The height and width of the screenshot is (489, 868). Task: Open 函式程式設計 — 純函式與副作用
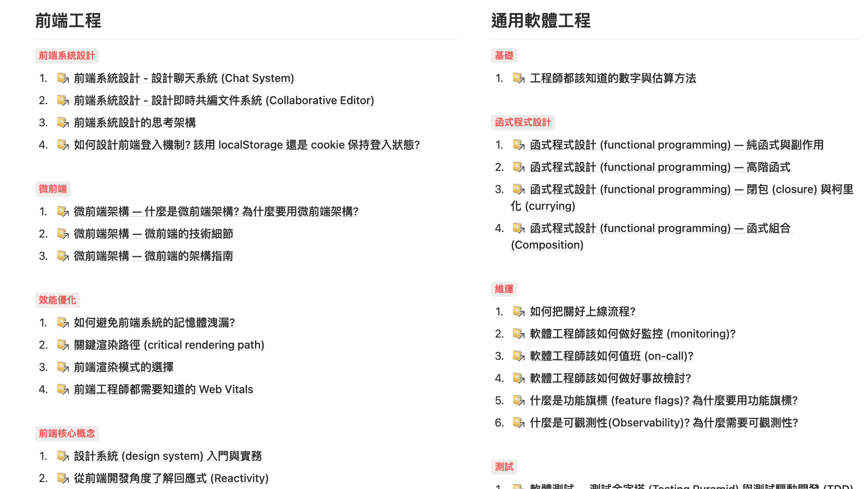[677, 145]
